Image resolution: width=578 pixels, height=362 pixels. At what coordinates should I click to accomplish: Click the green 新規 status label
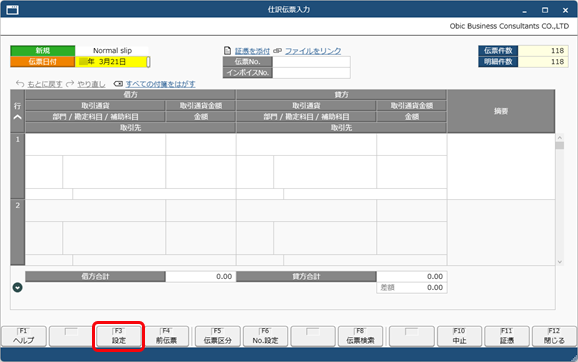coord(43,51)
